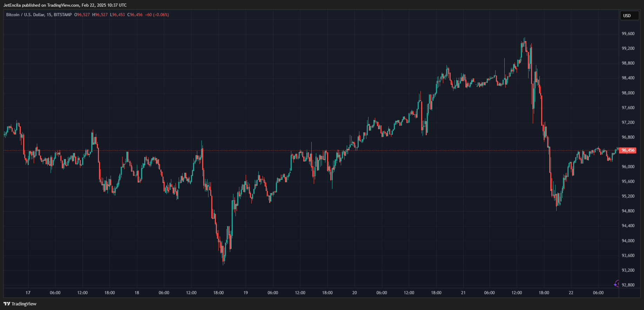Click date label 22 on the time axis

[x=571, y=293]
